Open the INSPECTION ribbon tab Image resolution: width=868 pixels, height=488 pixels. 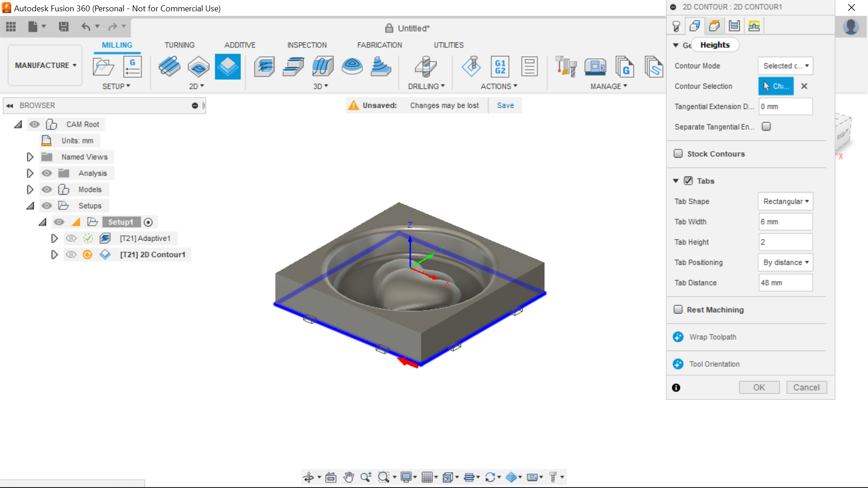[x=307, y=45]
